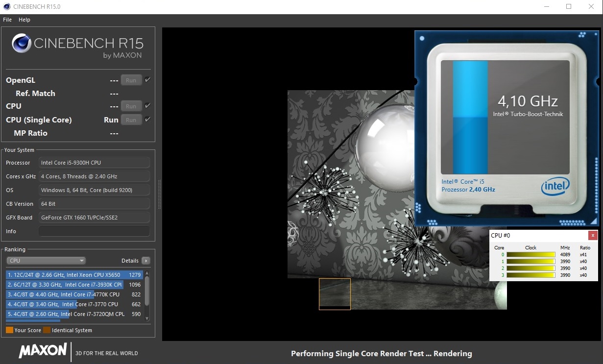Toggle the CPU test checkbox

point(148,105)
